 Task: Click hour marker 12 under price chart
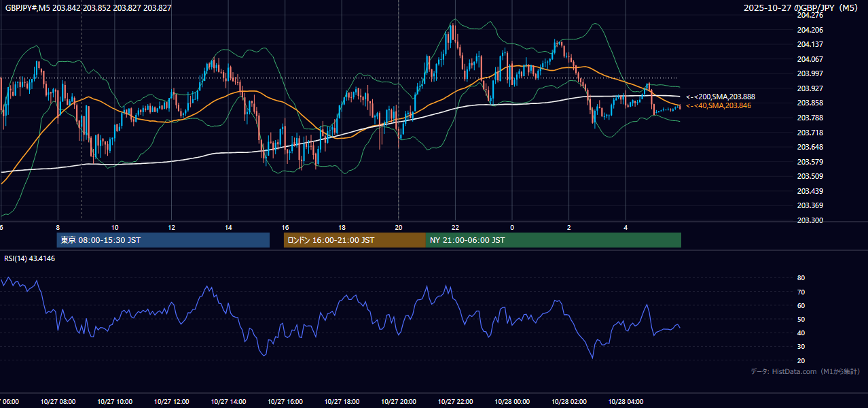coord(171,228)
